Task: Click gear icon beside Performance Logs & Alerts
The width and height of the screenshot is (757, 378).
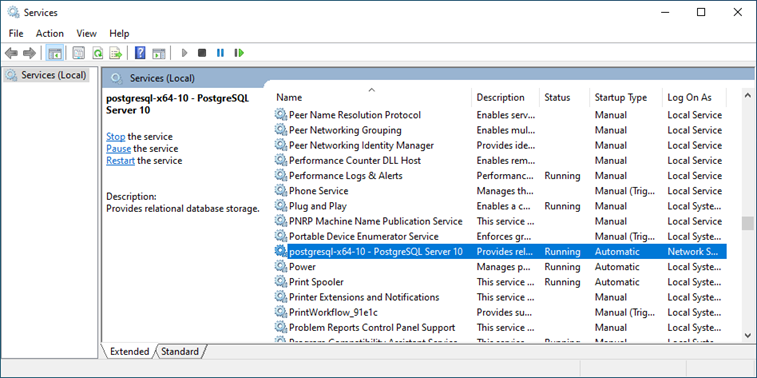Action: pyautogui.click(x=280, y=176)
